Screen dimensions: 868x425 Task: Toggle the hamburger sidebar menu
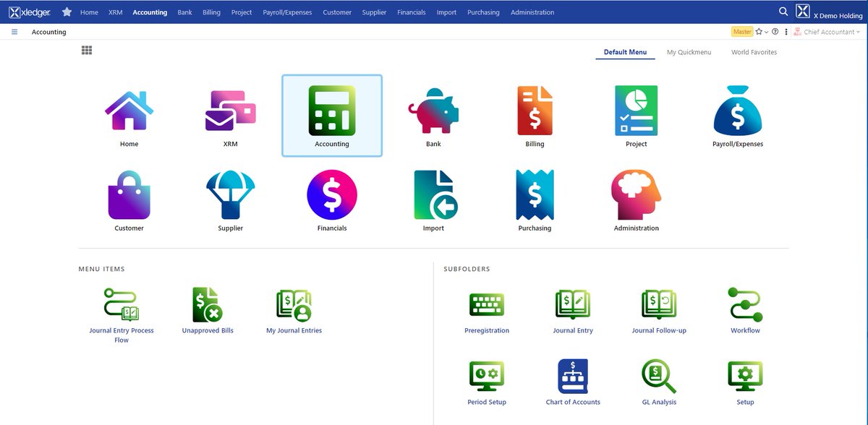(14, 32)
